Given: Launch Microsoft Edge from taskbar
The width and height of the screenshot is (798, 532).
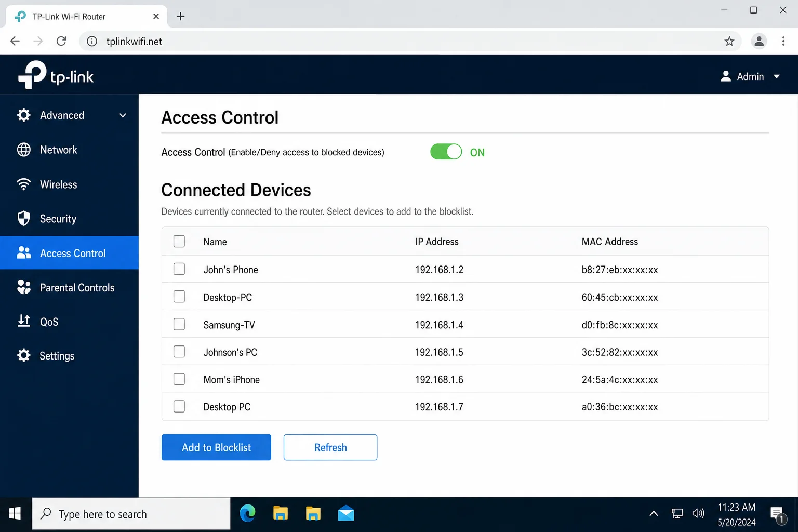Looking at the screenshot, I should point(247,514).
